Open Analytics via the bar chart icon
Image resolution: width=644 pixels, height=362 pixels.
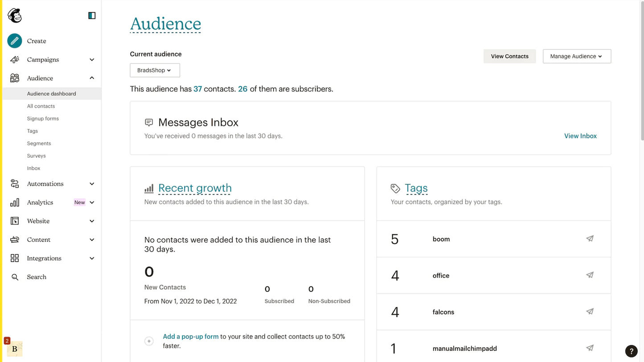pos(15,202)
